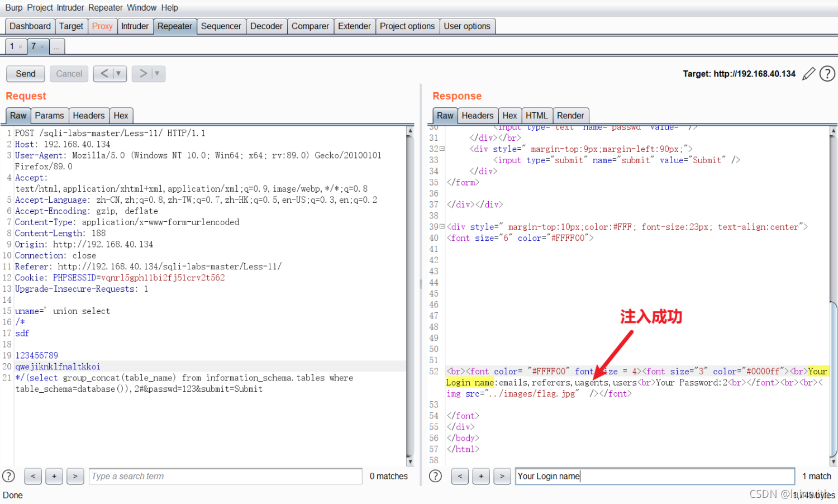This screenshot has width=838, height=504.
Task: Open the Repeater menu
Action: pyautogui.click(x=106, y=8)
